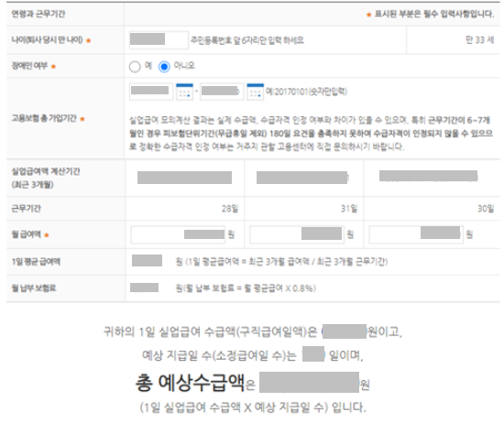This screenshot has height=423, width=504.
Task: Click the '고용보험 총 가입기간' label
Action: (x=44, y=118)
